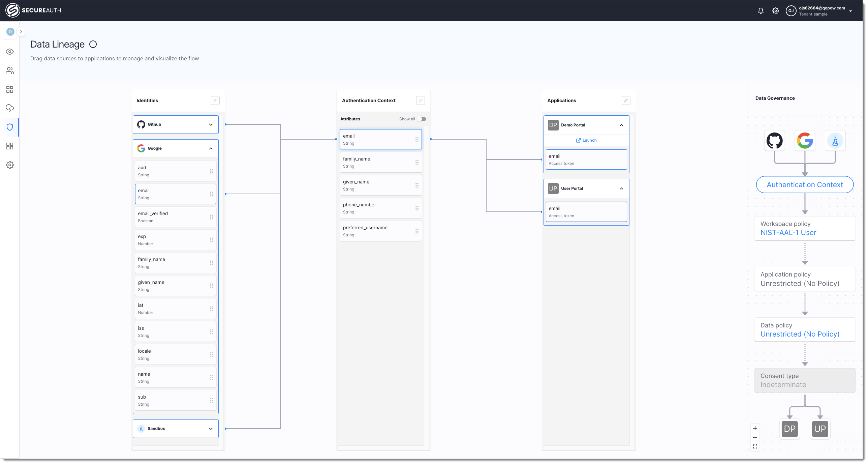Click the Authentication Context governance button

[x=805, y=185]
